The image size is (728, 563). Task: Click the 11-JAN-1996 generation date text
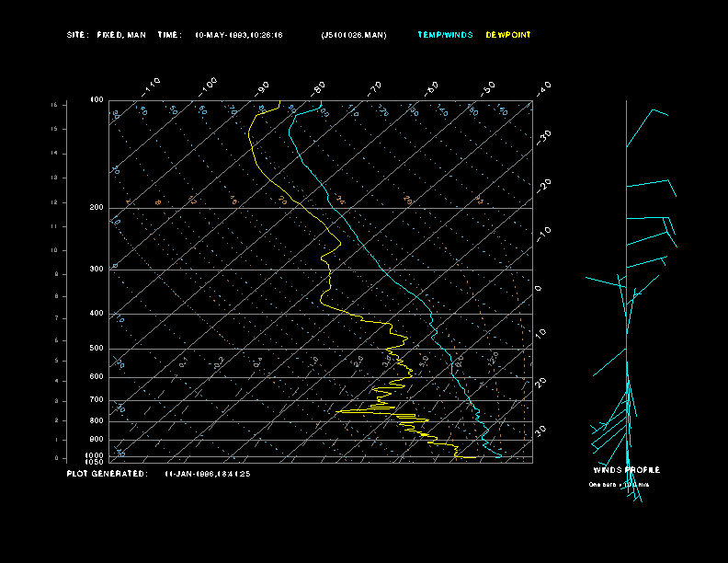[208, 474]
